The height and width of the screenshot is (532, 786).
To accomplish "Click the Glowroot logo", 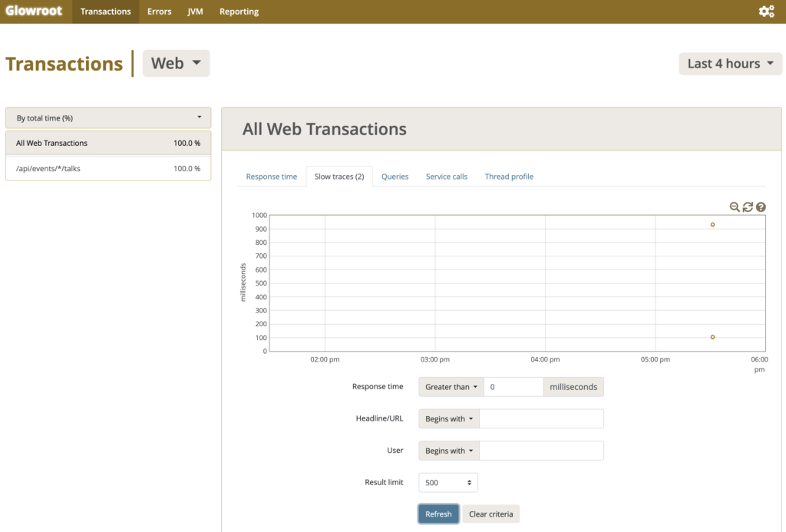I will [34, 12].
